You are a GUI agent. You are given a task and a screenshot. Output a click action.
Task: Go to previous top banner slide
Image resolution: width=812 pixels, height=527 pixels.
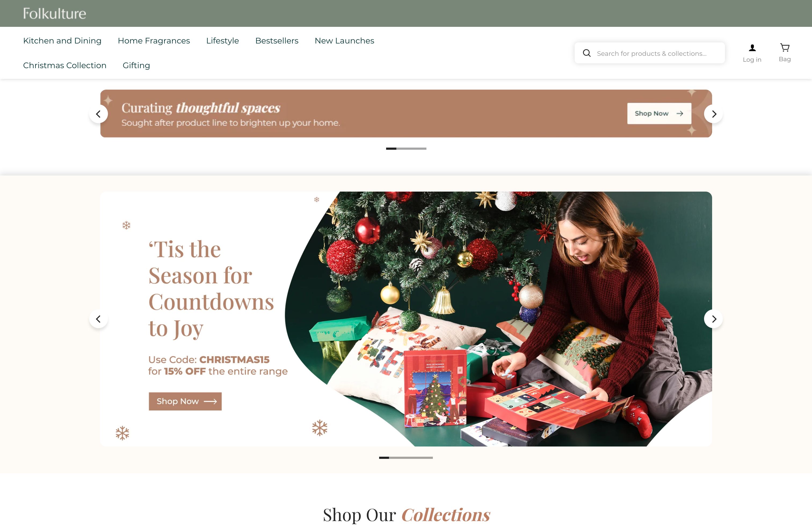click(x=99, y=114)
